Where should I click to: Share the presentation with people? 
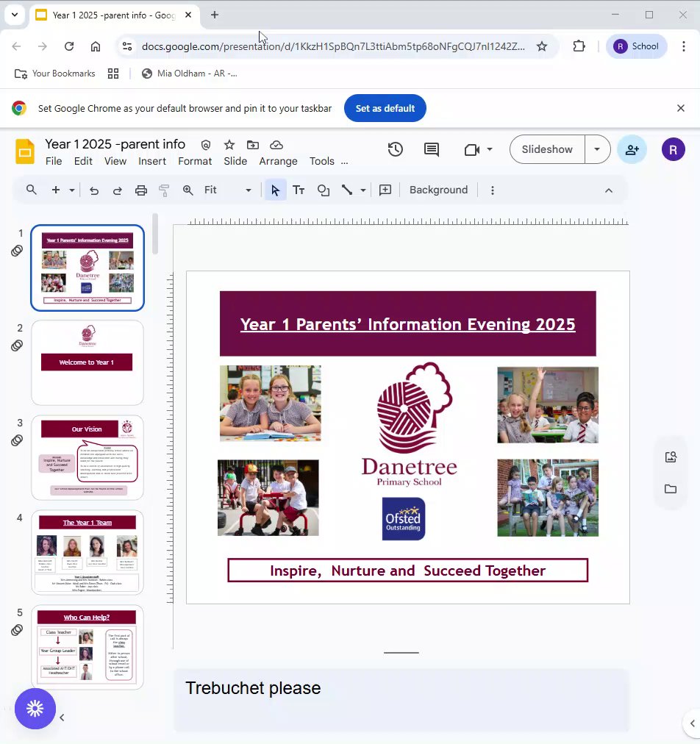point(632,150)
